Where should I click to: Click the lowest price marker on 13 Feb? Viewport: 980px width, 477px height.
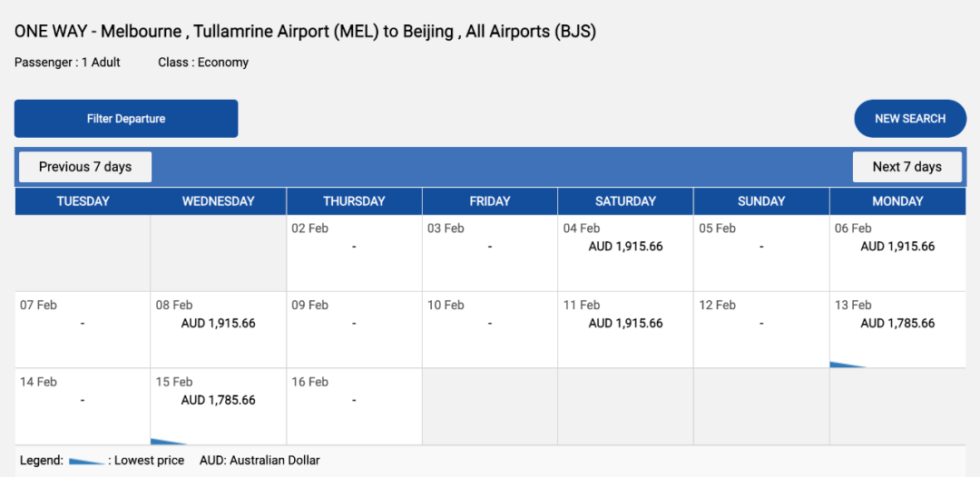tap(846, 365)
